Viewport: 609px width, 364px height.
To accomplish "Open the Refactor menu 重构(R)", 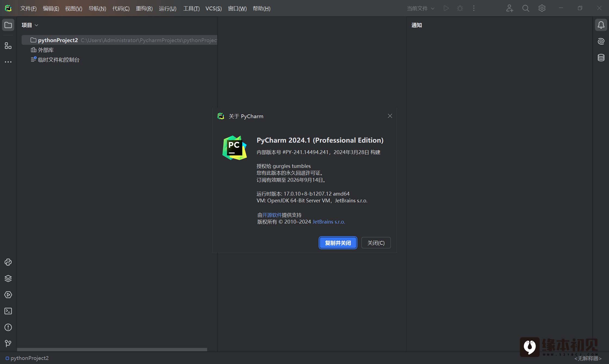I will 144,8.
